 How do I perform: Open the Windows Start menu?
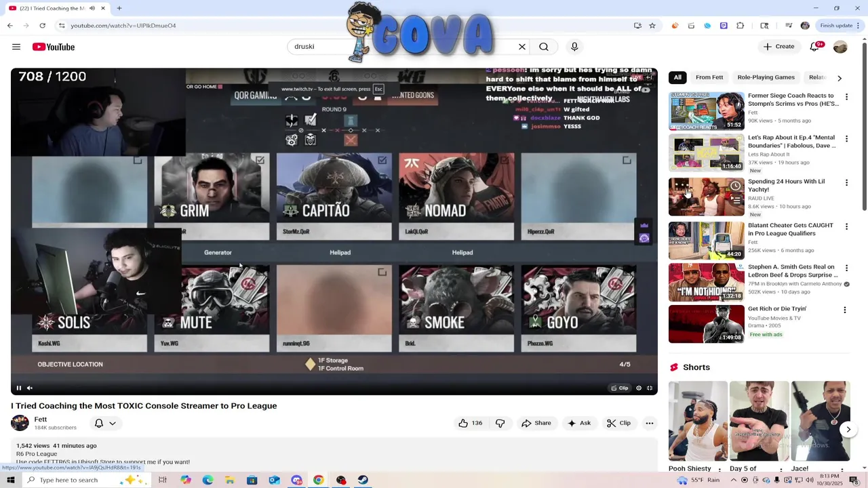coord(11,480)
